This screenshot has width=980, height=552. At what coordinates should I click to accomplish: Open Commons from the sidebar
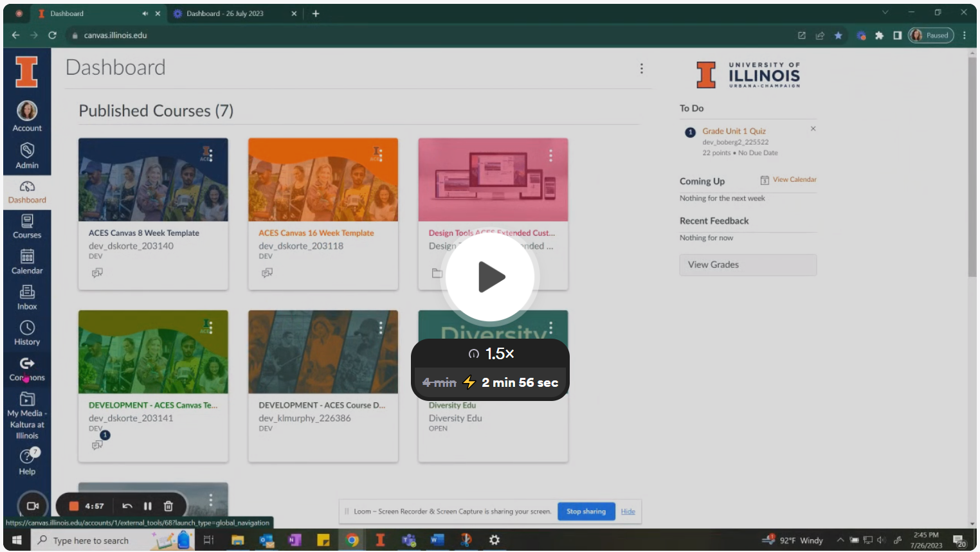27,370
